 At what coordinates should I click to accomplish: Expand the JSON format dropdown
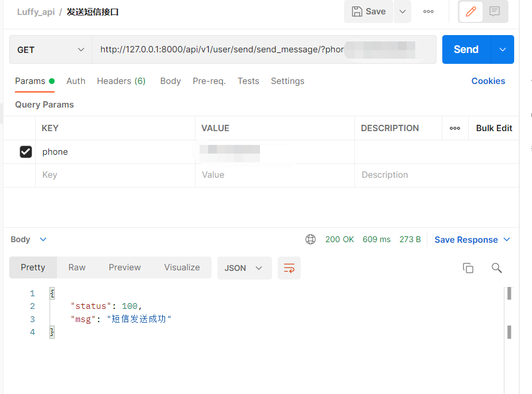click(x=244, y=268)
